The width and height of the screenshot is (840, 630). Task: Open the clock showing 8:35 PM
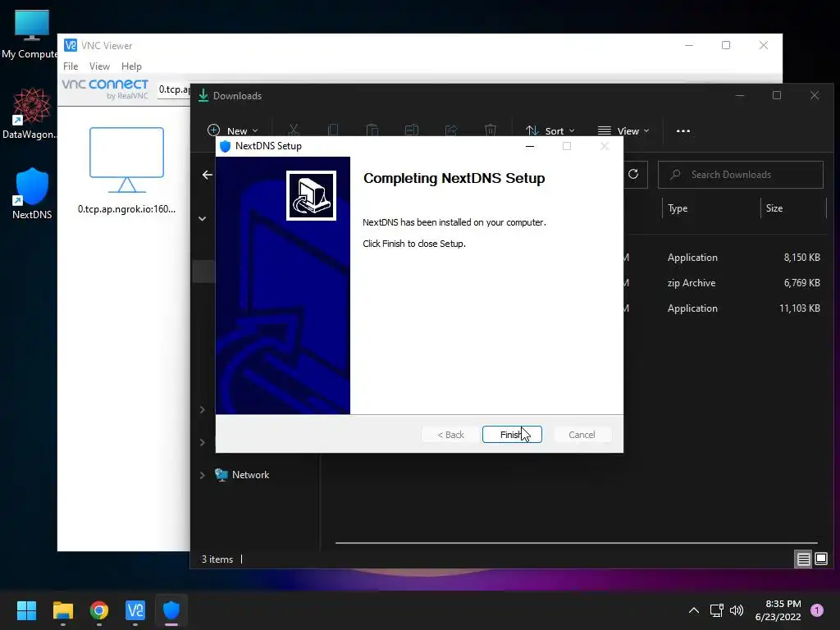coord(778,610)
